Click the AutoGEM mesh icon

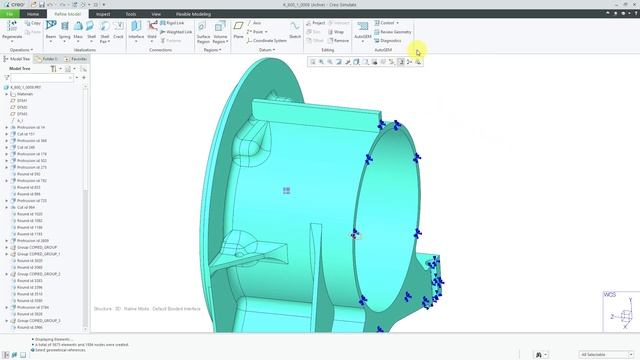(x=362, y=27)
